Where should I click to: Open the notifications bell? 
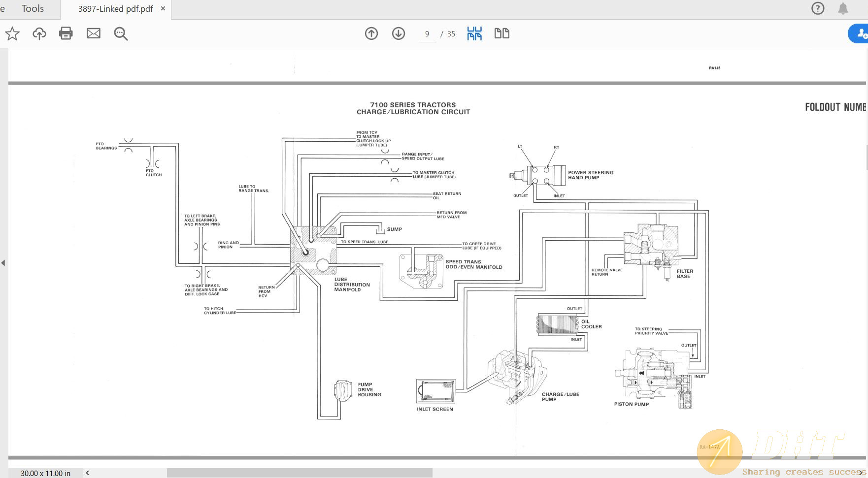[843, 8]
